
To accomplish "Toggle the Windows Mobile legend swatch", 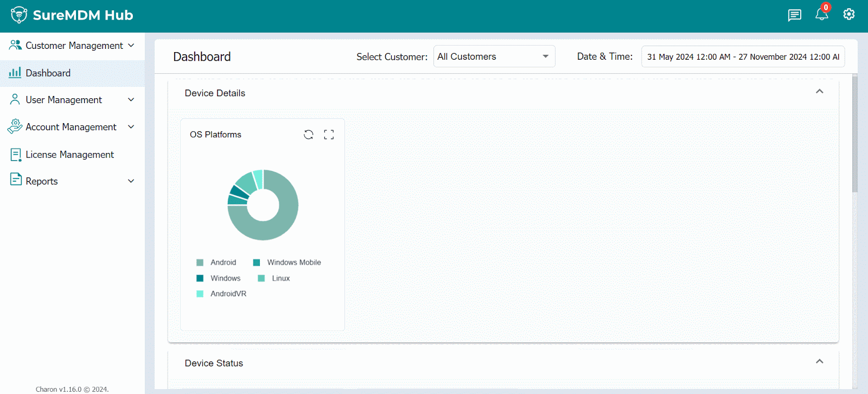I will point(257,263).
